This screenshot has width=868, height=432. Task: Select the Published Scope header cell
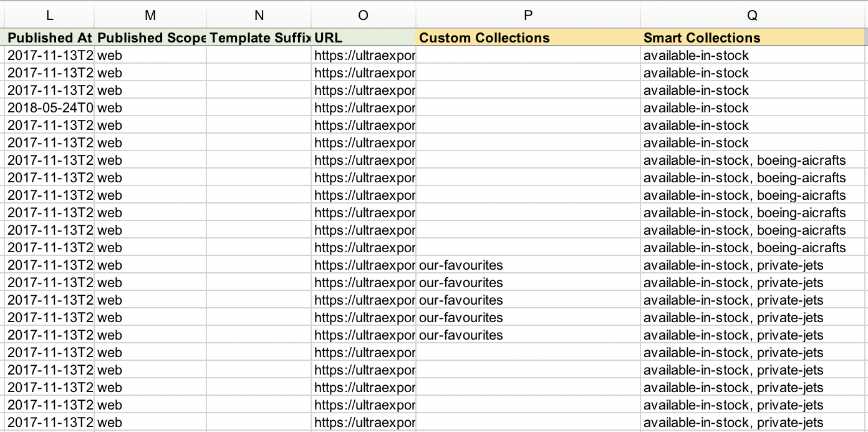[150, 37]
